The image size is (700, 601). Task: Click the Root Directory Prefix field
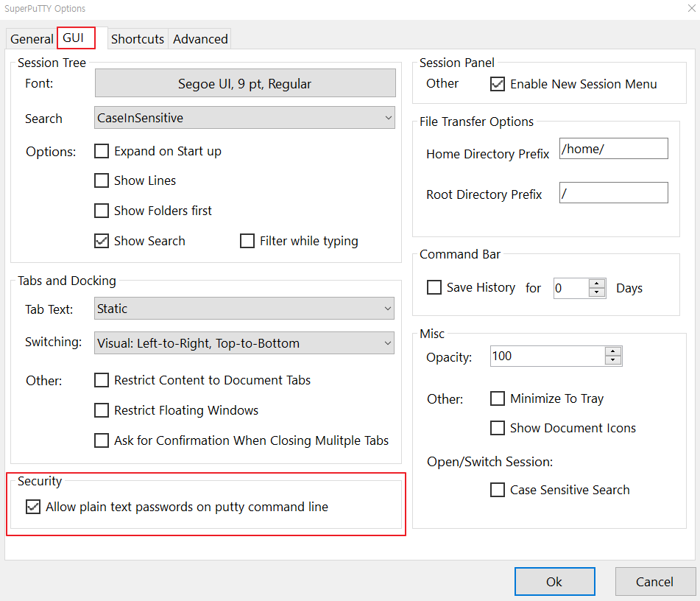(614, 192)
